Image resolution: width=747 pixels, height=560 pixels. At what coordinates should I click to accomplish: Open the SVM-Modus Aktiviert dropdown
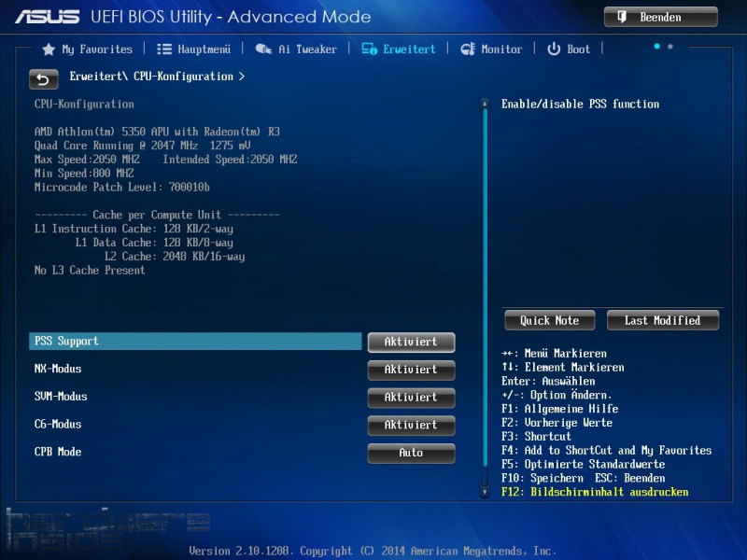(x=411, y=398)
